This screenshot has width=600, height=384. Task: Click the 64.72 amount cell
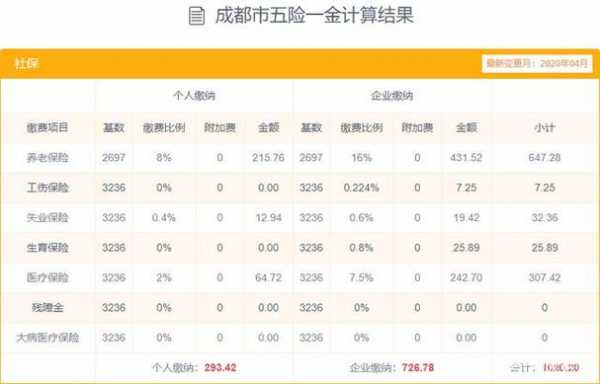click(x=268, y=277)
